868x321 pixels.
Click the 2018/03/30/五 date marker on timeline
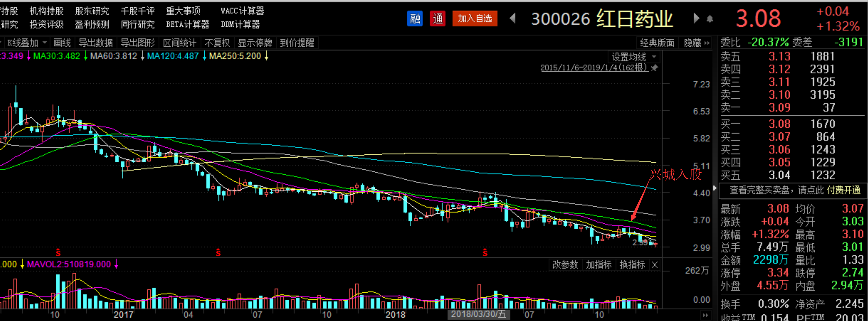point(479,315)
